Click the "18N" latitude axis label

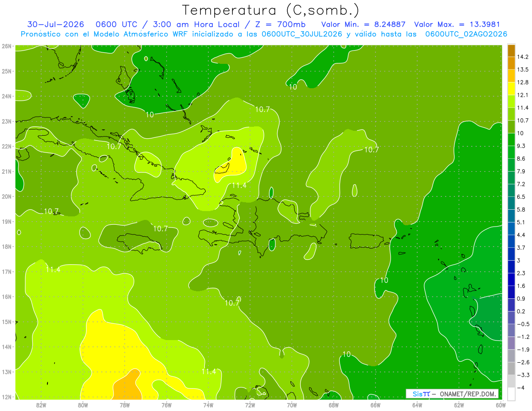[x=7, y=247]
